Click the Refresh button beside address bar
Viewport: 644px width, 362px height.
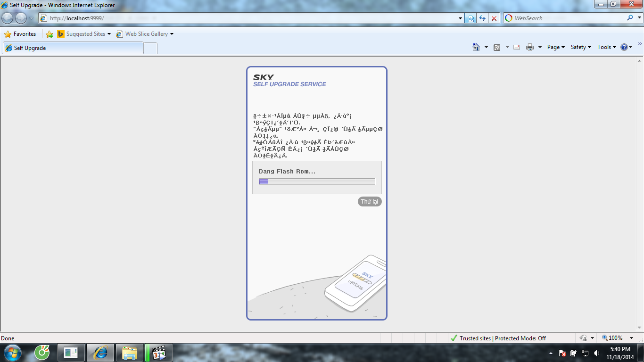coord(482,18)
